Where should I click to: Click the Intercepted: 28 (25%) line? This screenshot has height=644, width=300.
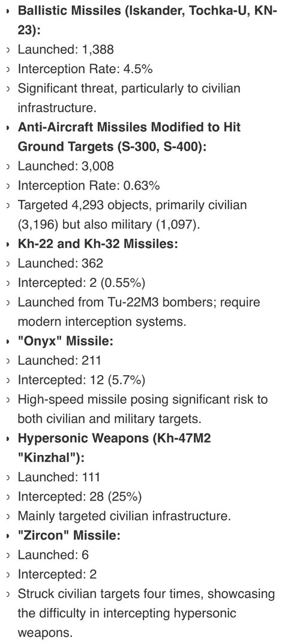(x=80, y=497)
